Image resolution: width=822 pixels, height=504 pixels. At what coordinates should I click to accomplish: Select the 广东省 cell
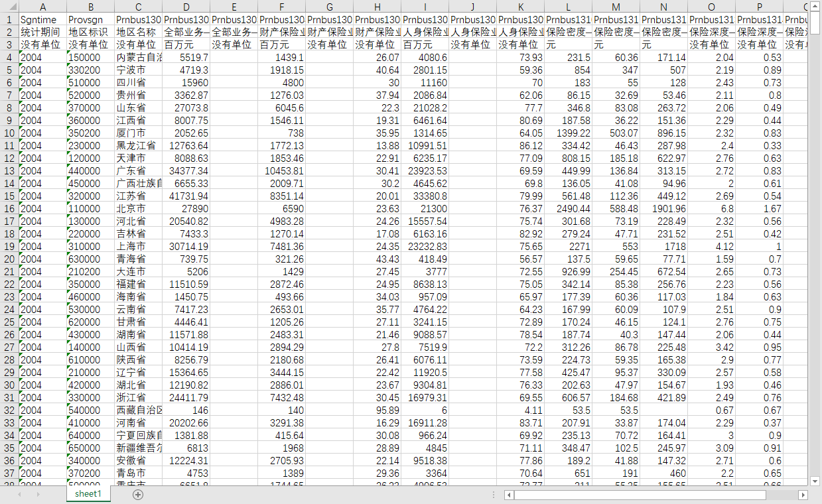pyautogui.click(x=138, y=170)
